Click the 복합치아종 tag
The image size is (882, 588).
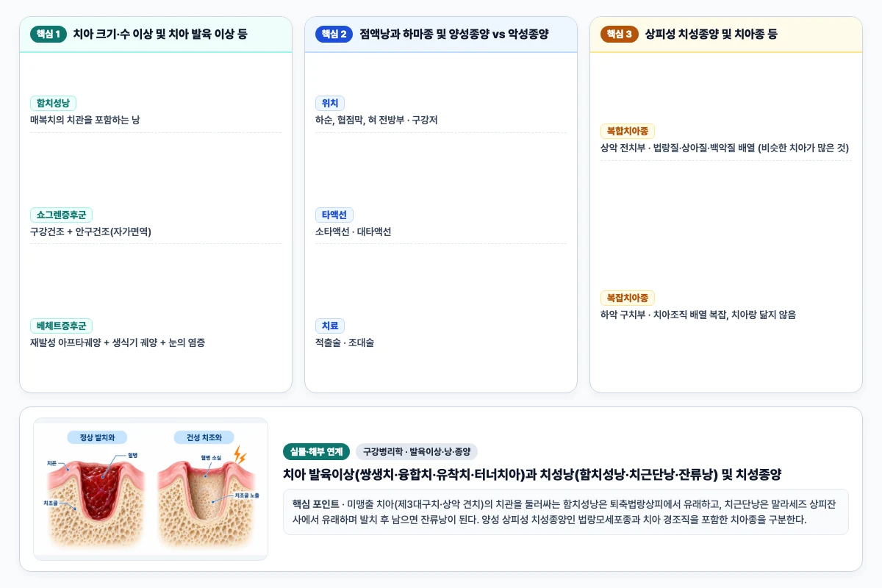click(628, 132)
